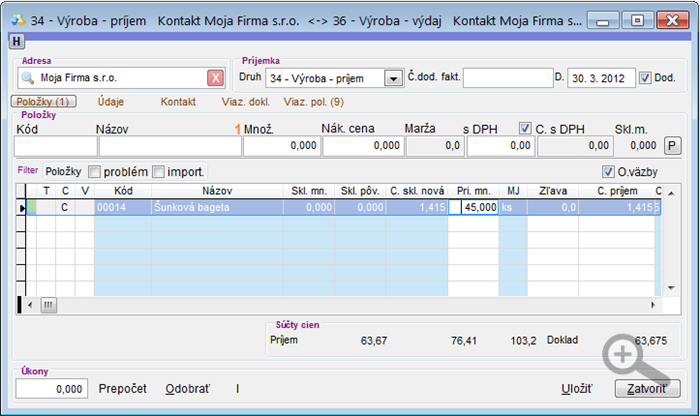Viewport: 700px width, 416px height.
Task: Click the H icon below title bar
Action: pyautogui.click(x=17, y=41)
